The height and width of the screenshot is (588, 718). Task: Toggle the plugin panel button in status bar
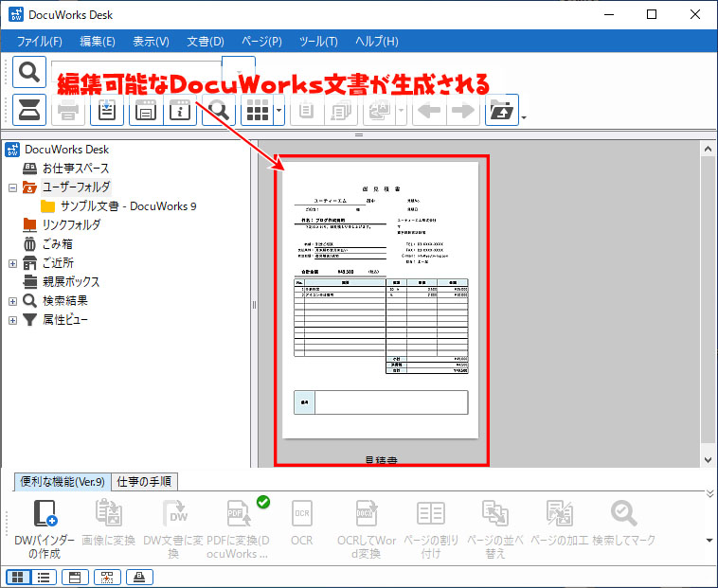tap(107, 577)
